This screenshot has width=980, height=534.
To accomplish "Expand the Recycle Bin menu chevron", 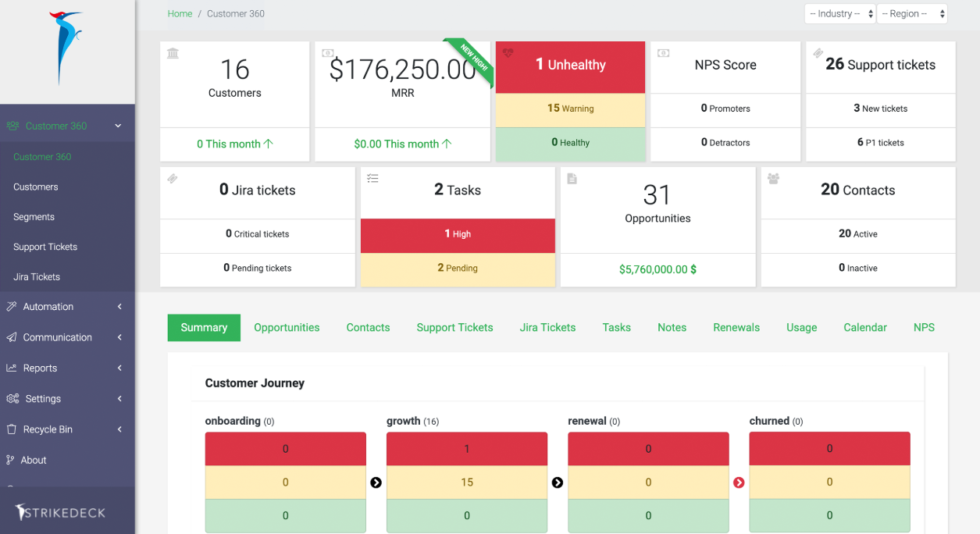I will [119, 429].
